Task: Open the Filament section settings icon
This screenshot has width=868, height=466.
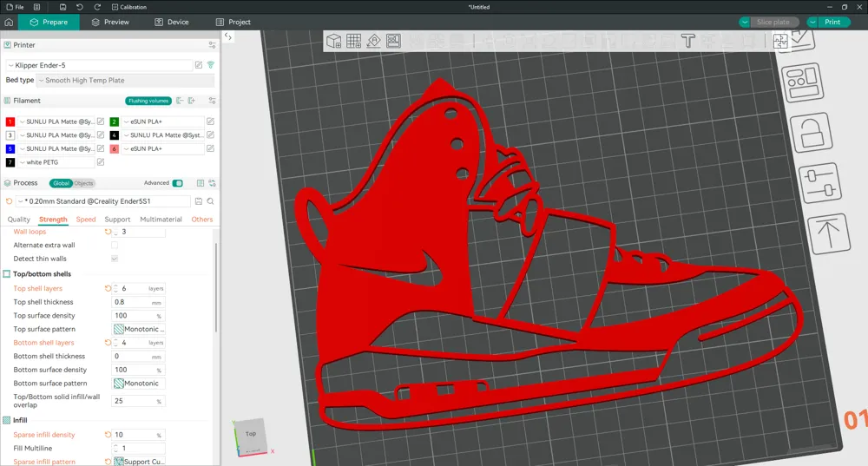Action: [212, 101]
